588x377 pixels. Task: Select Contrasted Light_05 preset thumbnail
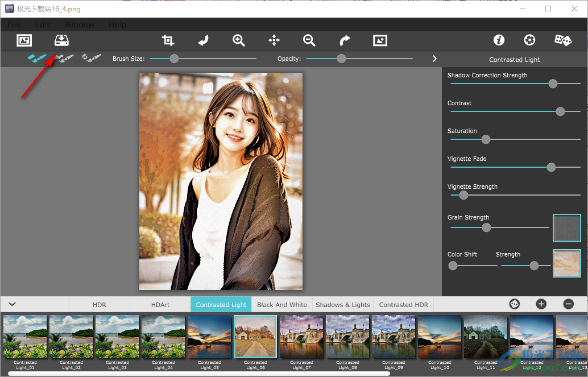[x=209, y=337]
